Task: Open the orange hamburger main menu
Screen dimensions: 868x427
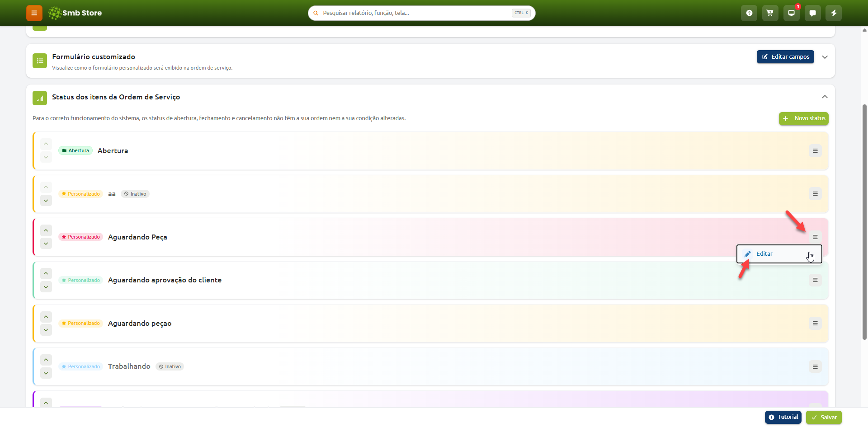Action: pyautogui.click(x=34, y=13)
